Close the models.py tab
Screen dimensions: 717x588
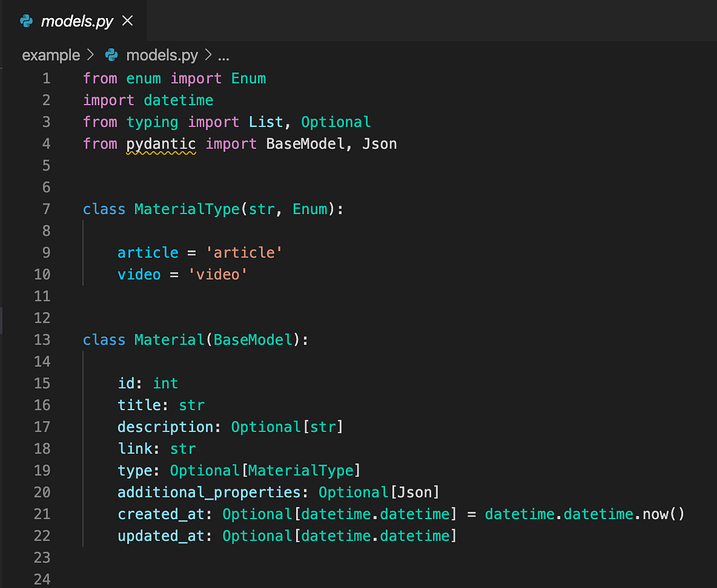127,20
